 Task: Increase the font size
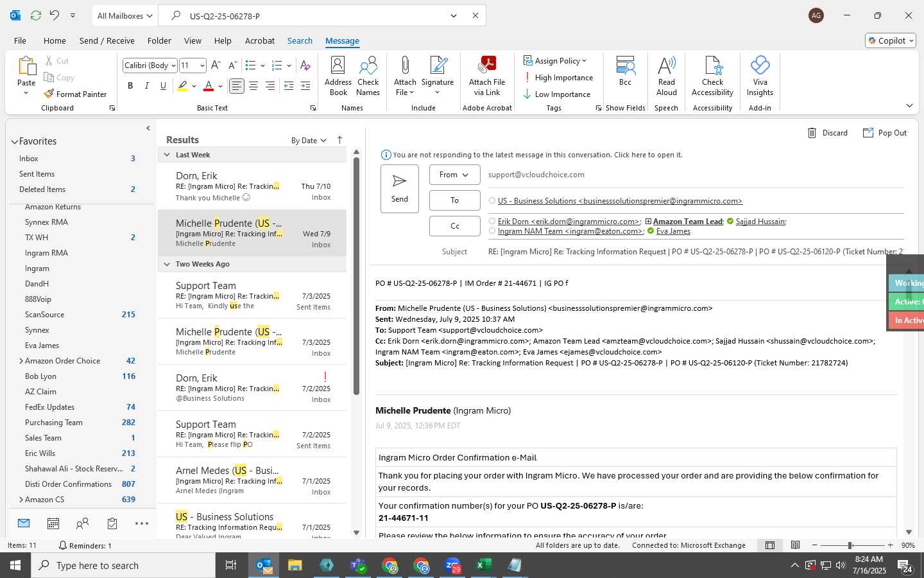[216, 66]
